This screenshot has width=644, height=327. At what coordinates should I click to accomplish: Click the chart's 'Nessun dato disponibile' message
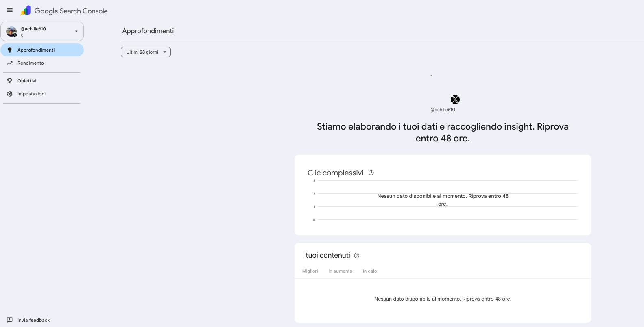(x=443, y=200)
